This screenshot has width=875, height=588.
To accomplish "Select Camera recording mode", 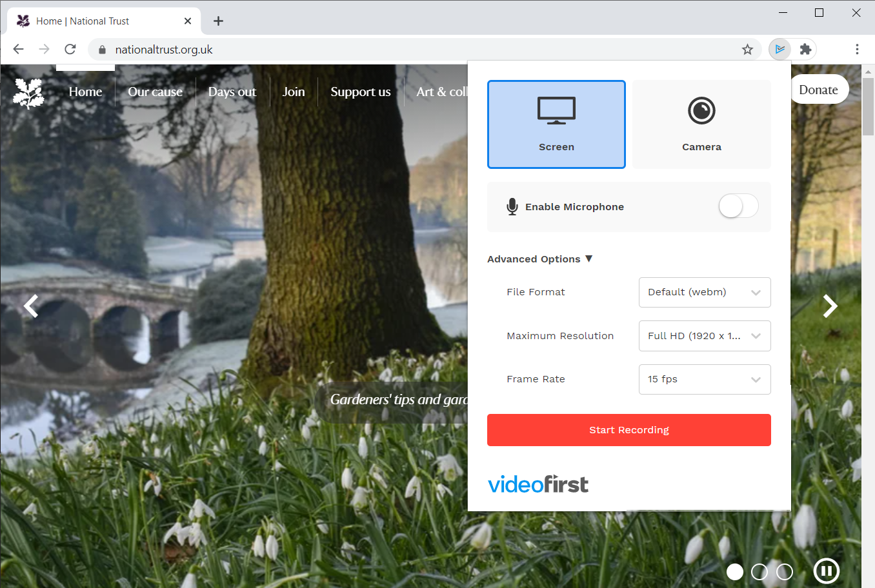I will click(x=701, y=124).
